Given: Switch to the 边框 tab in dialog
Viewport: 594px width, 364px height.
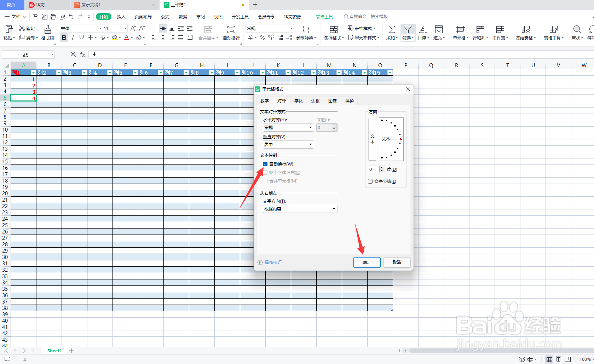Looking at the screenshot, I should coord(316,101).
